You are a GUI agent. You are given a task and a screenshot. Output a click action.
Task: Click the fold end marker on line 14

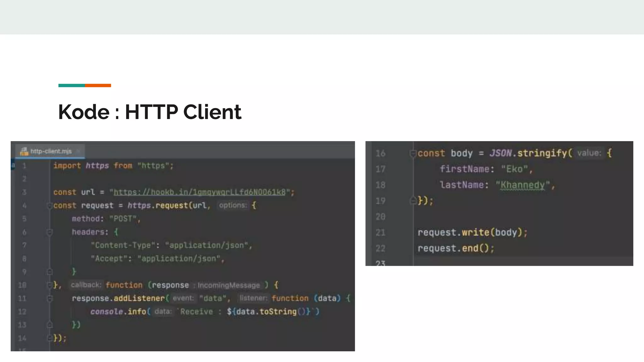pos(49,338)
